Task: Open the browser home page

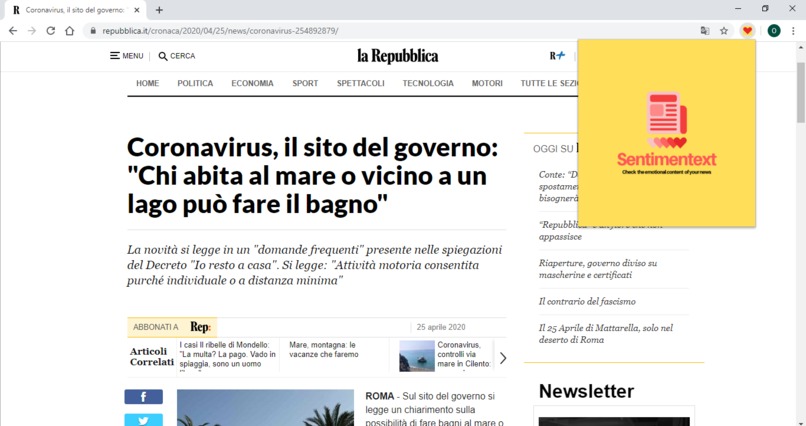Action: 69,31
